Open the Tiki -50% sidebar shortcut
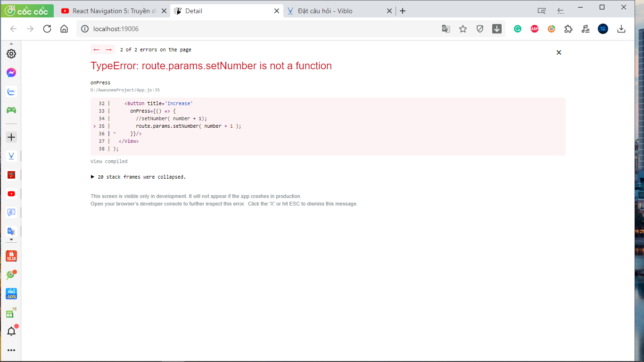The width and height of the screenshot is (644, 362). click(11, 294)
